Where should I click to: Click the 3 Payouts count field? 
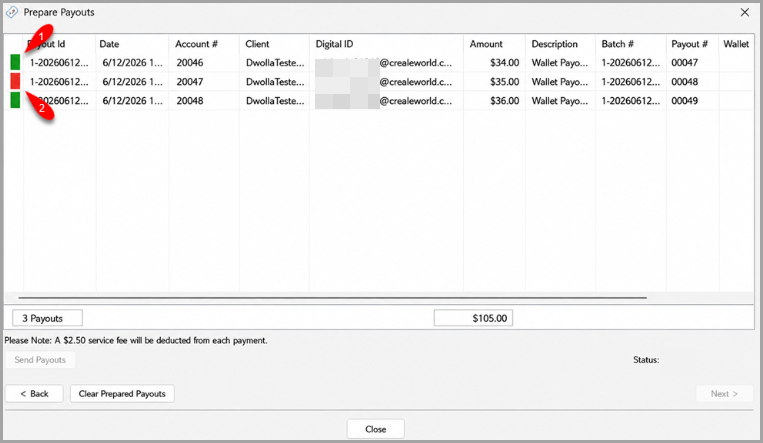47,318
